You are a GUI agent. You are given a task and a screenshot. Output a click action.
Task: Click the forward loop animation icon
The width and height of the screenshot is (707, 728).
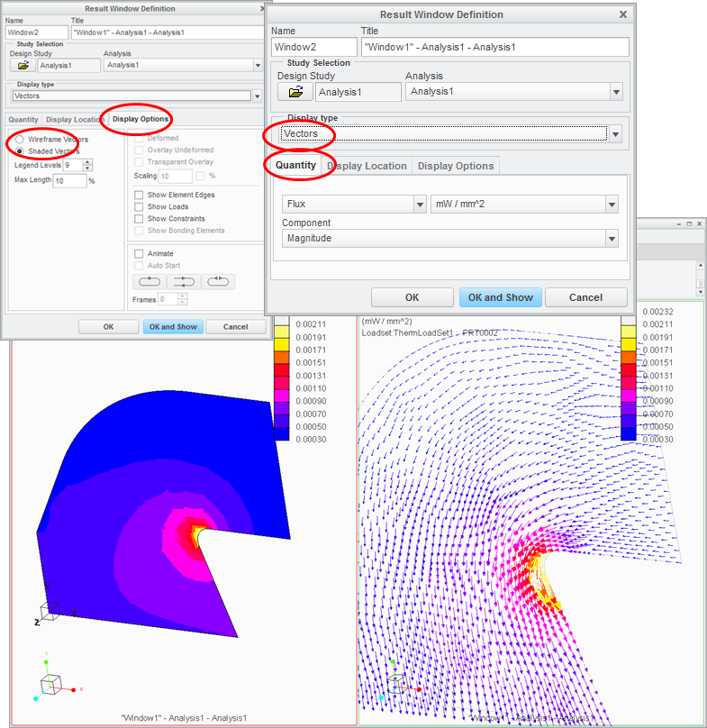pos(150,281)
